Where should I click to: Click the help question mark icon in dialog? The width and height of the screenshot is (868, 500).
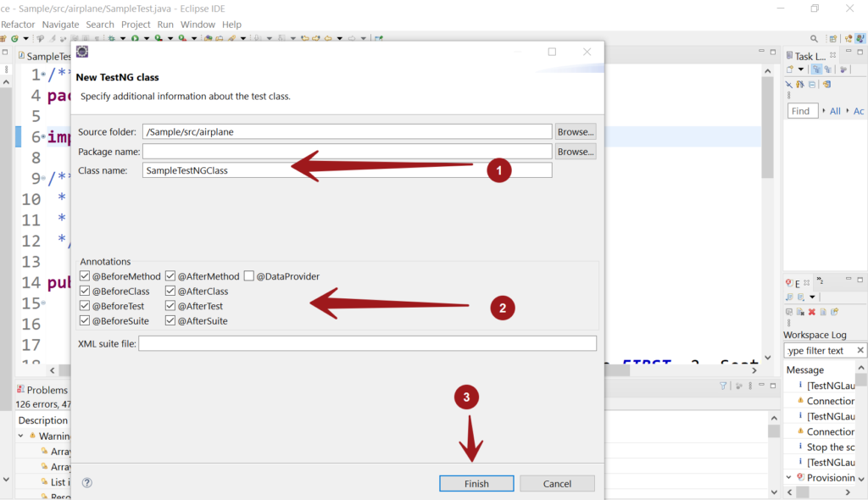point(86,483)
